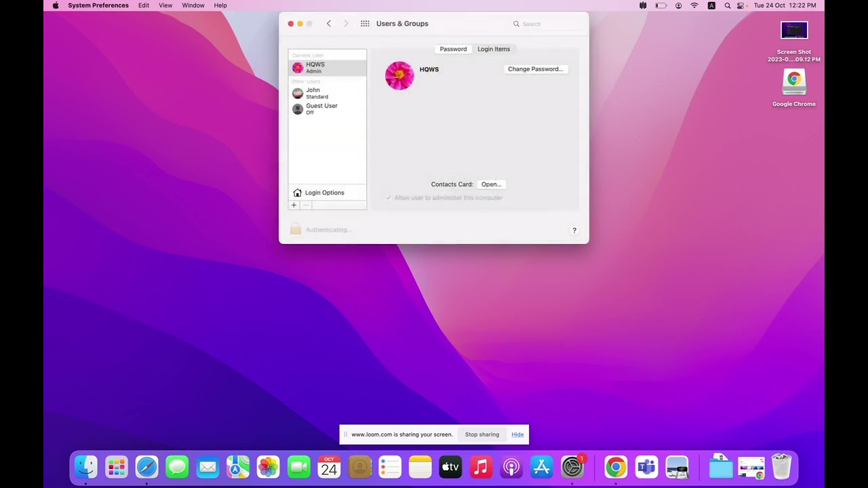Click the user account menu bar icon
Screen dimensions: 868x488
click(x=679, y=5)
